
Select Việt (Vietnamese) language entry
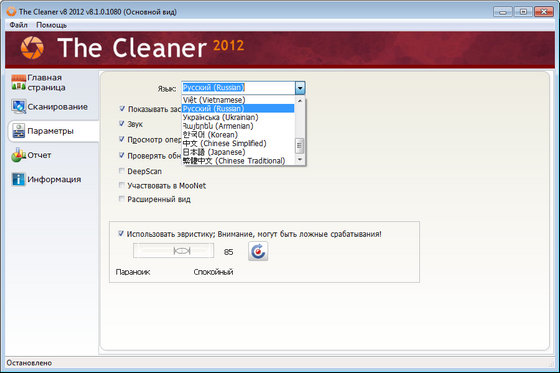[x=214, y=100]
